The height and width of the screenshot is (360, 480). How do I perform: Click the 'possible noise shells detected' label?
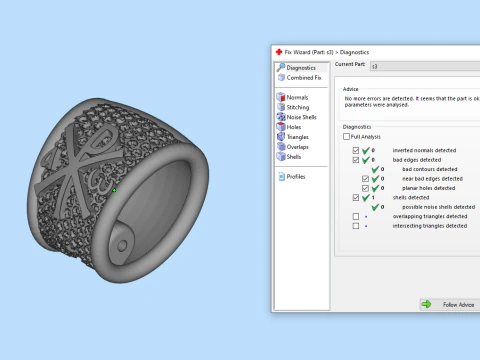(x=439, y=207)
